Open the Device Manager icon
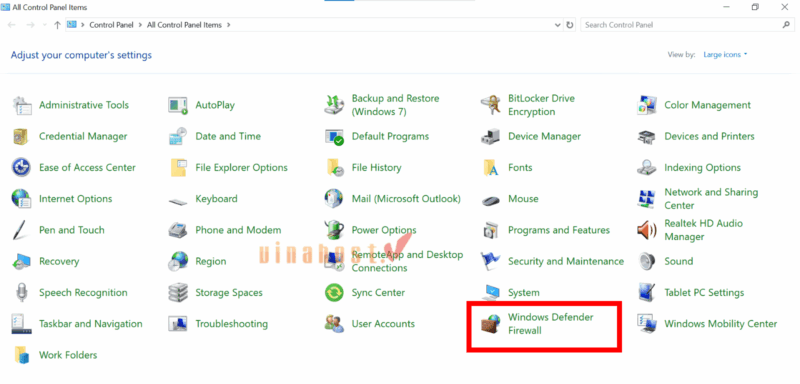Image resolution: width=800 pixels, height=384 pixels. pos(491,137)
